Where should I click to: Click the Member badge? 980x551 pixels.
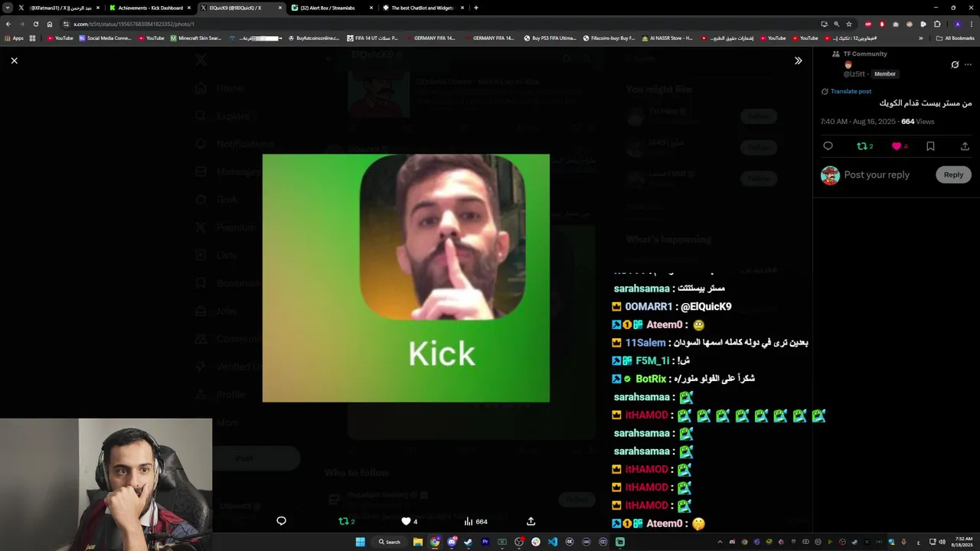(x=885, y=74)
